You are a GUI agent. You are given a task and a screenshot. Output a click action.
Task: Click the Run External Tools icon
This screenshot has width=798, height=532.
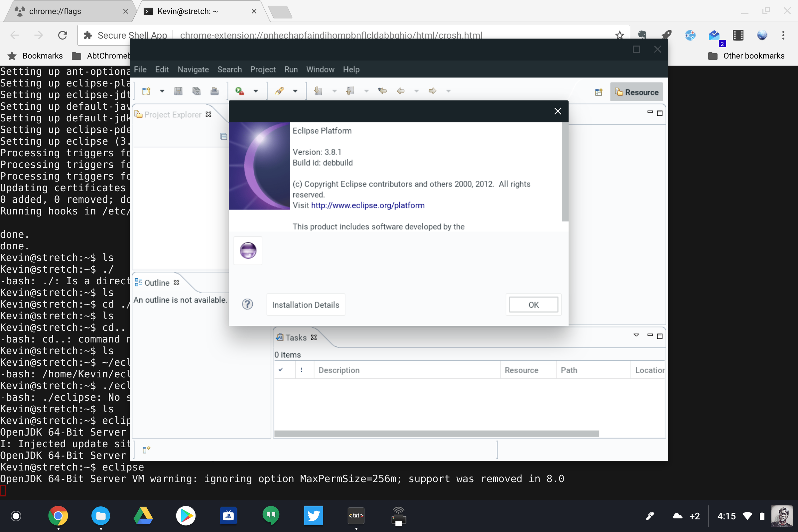tap(239, 91)
